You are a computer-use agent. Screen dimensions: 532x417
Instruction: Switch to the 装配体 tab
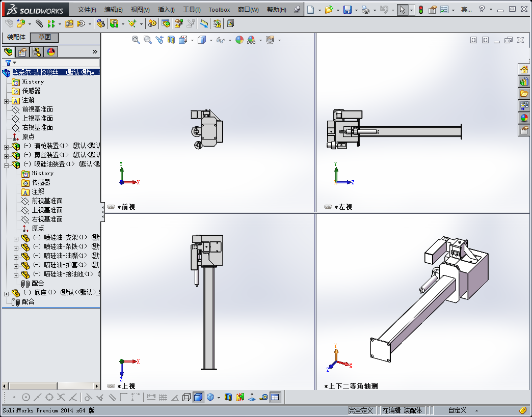[16, 37]
